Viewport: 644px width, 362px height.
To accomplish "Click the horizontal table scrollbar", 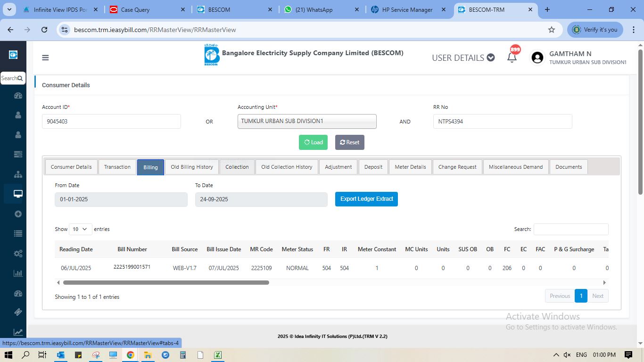I will pyautogui.click(x=166, y=283).
